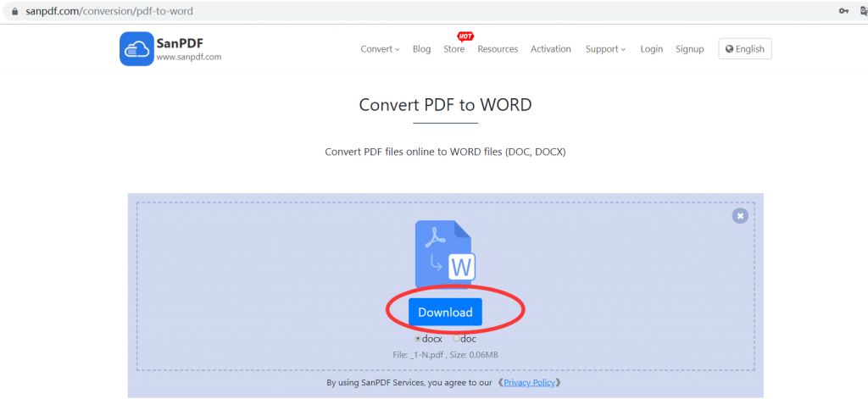This screenshot has width=868, height=399.
Task: Select the doc format radio button
Action: tap(457, 338)
